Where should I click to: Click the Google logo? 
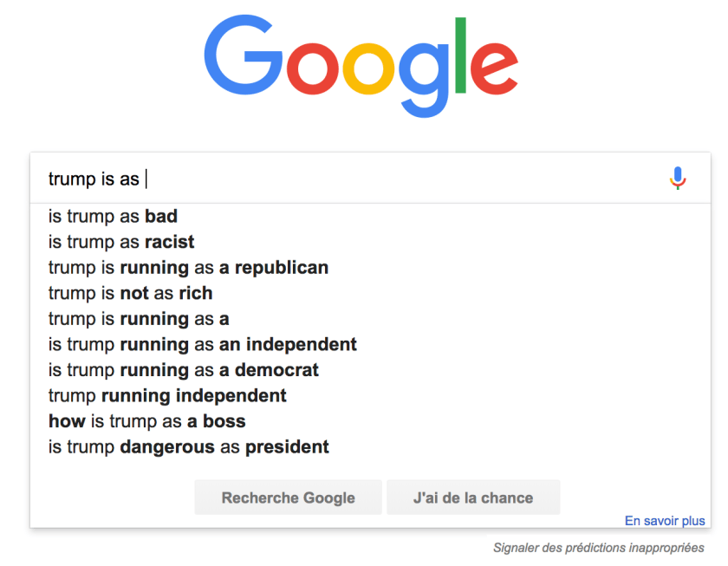(x=361, y=68)
